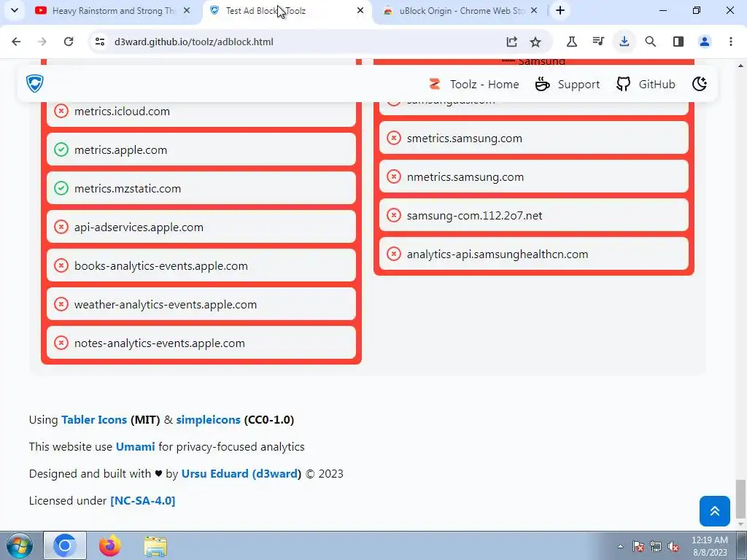Open the NC-SA-4.0 license link
Viewport: 747px width, 560px height.
(x=143, y=501)
